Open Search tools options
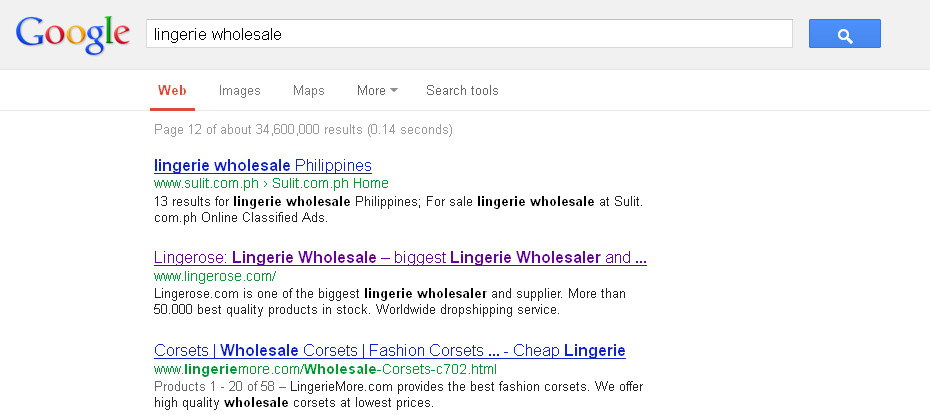Viewport: 930px width, 415px height. 462,91
